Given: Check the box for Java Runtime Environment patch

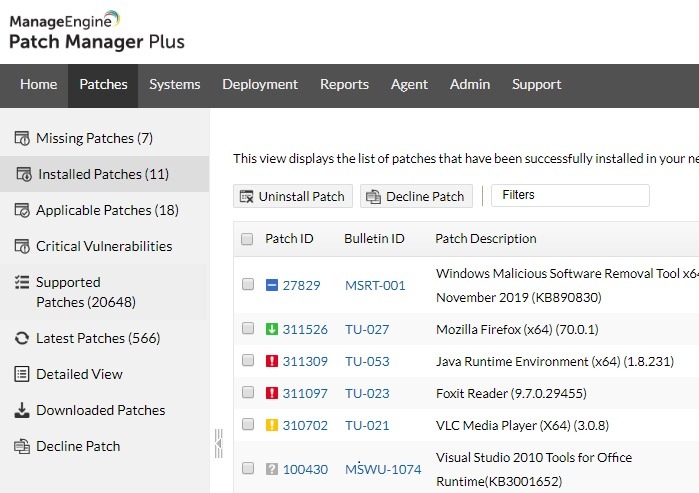Looking at the screenshot, I should click(x=248, y=361).
